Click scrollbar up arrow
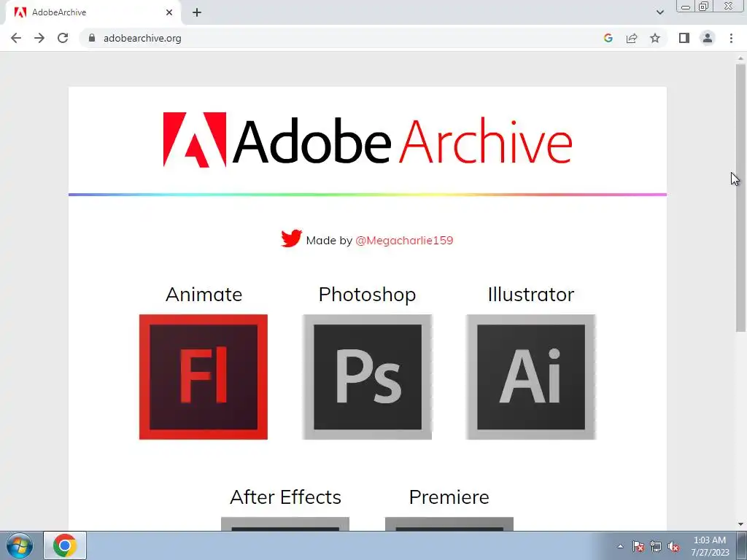 coord(740,58)
